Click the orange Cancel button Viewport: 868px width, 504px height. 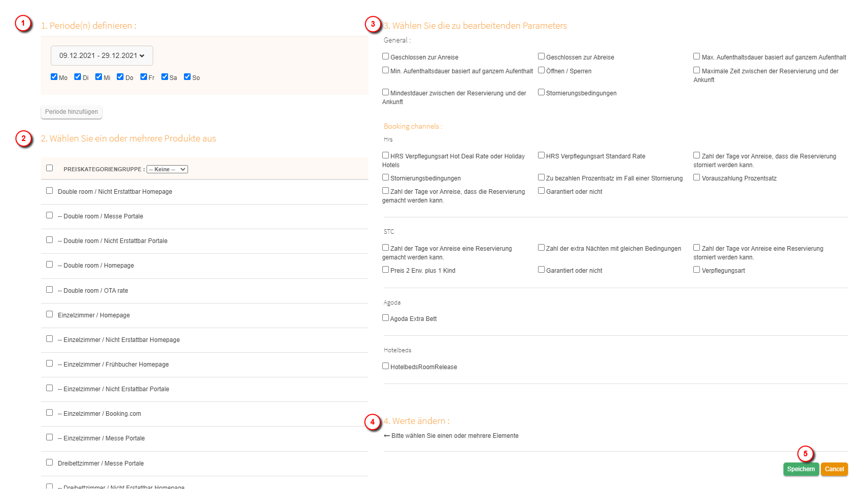tap(834, 469)
